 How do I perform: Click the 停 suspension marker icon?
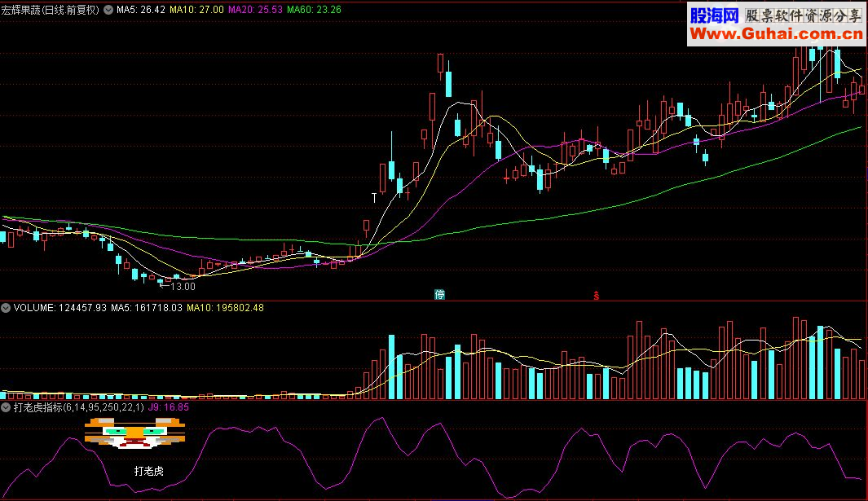tap(439, 295)
